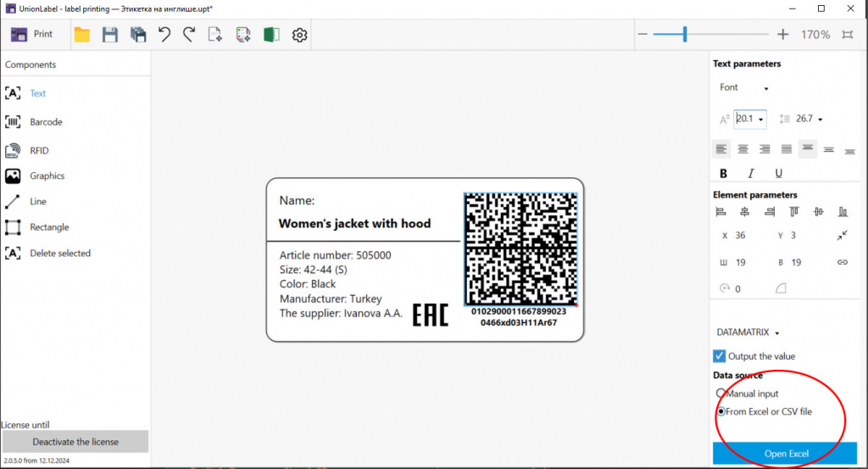Set vertical text alignment to middle
The width and height of the screenshot is (868, 469).
[x=829, y=149]
